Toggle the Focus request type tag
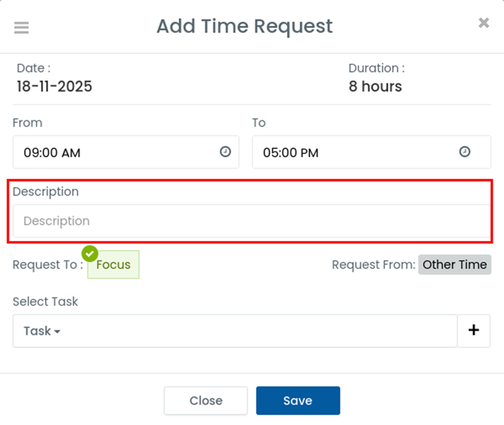 [x=113, y=265]
